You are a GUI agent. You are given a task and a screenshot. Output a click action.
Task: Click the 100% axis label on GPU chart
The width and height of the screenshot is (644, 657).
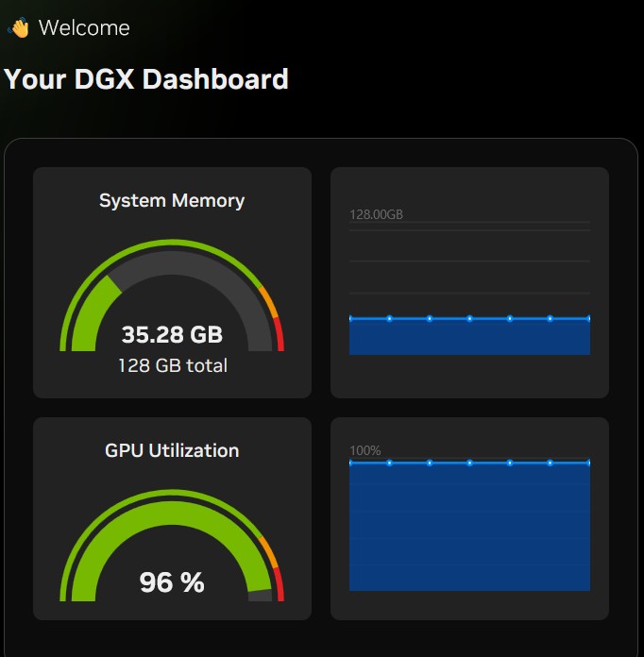click(x=365, y=450)
